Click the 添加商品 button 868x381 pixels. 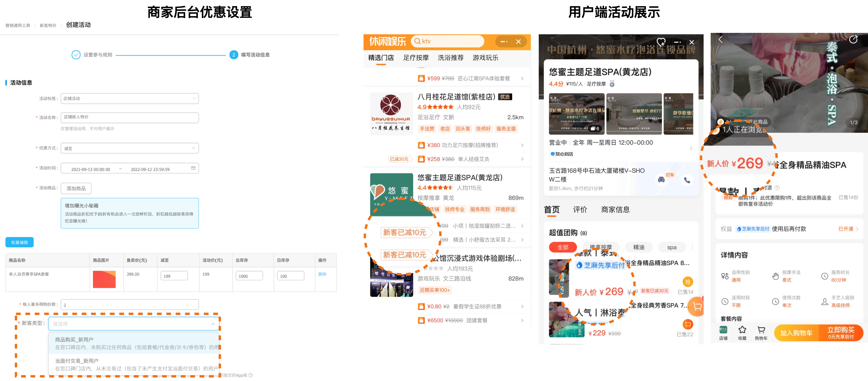76,188
